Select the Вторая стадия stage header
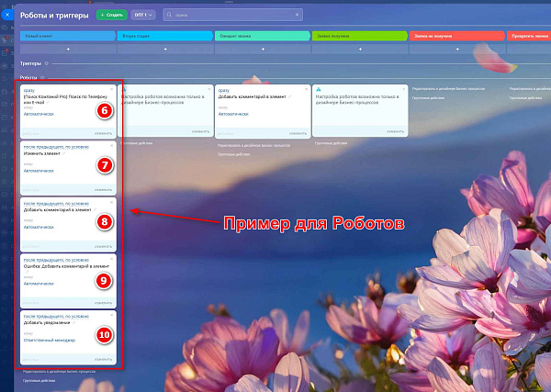 pos(165,36)
